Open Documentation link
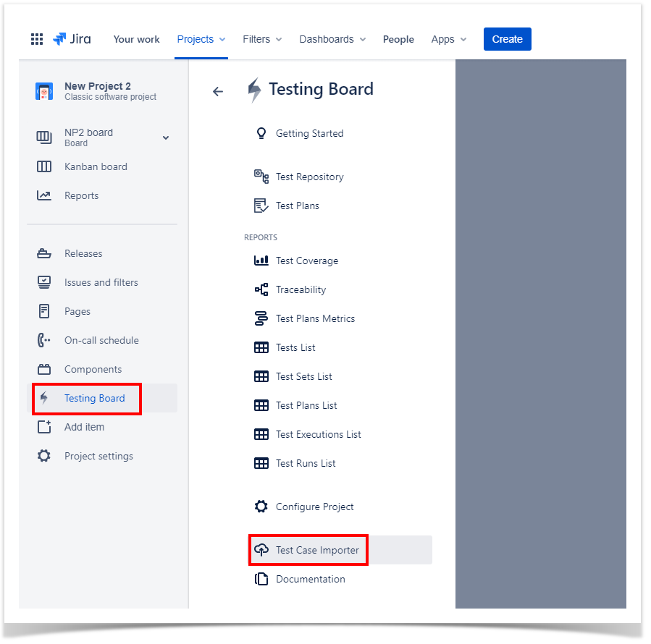This screenshot has width=651, height=644. pyautogui.click(x=311, y=579)
